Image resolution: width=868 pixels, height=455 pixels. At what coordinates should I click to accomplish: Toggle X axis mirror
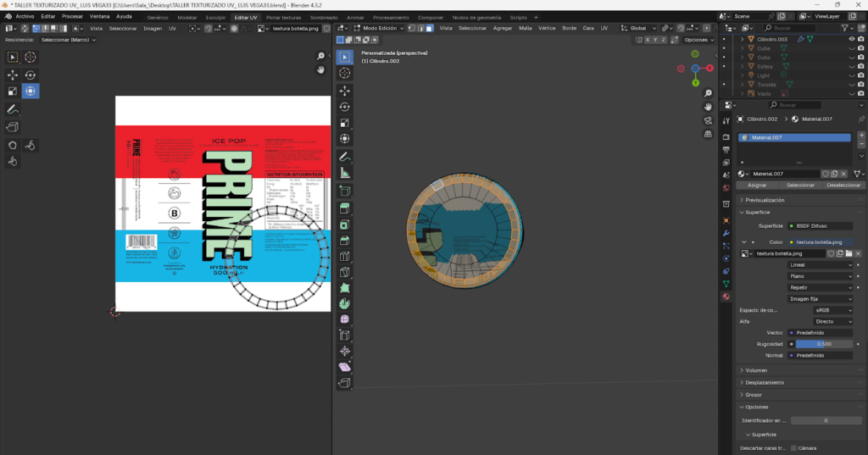coord(648,40)
